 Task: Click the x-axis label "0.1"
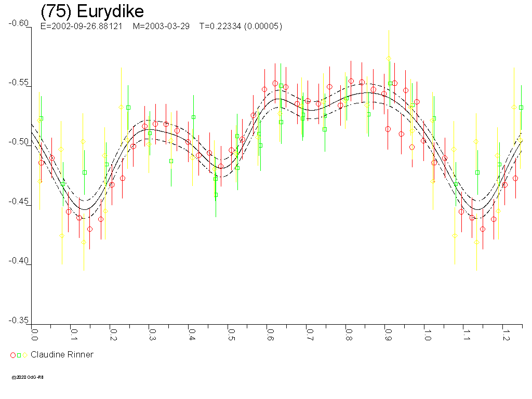pos(74,334)
